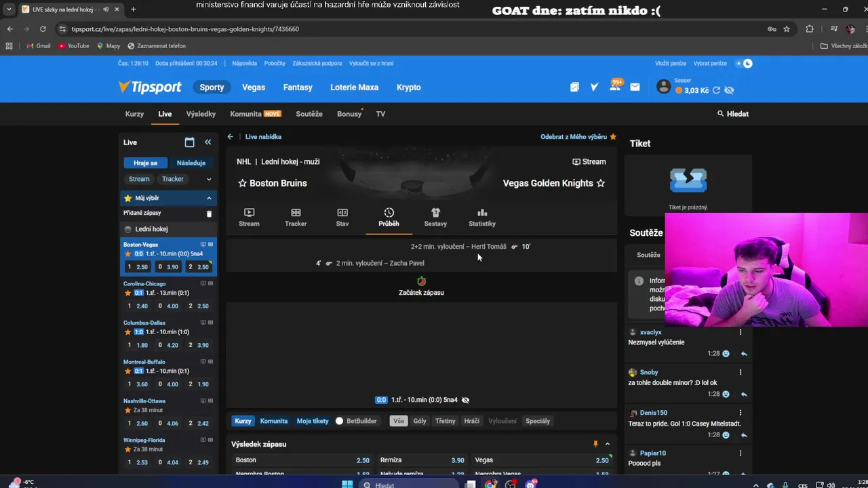Collapse the Live sidebar with double chevron
The height and width of the screenshot is (488, 868).
click(208, 142)
